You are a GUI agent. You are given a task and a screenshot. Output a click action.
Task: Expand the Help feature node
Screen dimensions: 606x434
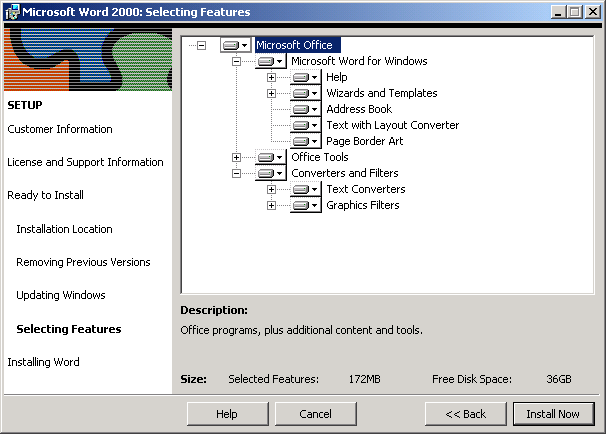pyautogui.click(x=271, y=77)
